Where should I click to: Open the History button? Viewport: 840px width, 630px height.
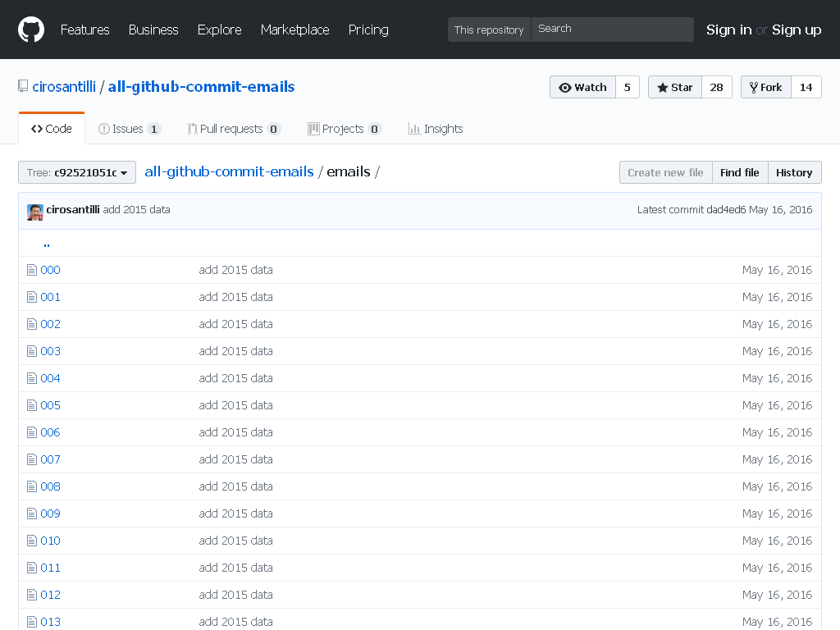coord(794,172)
